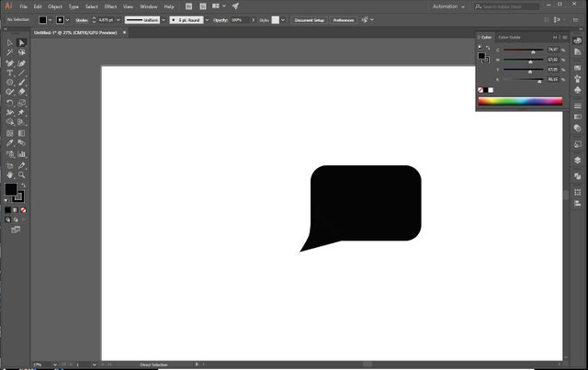Screen dimensions: 588x370
Task: Open the Window menu
Action: point(149,6)
